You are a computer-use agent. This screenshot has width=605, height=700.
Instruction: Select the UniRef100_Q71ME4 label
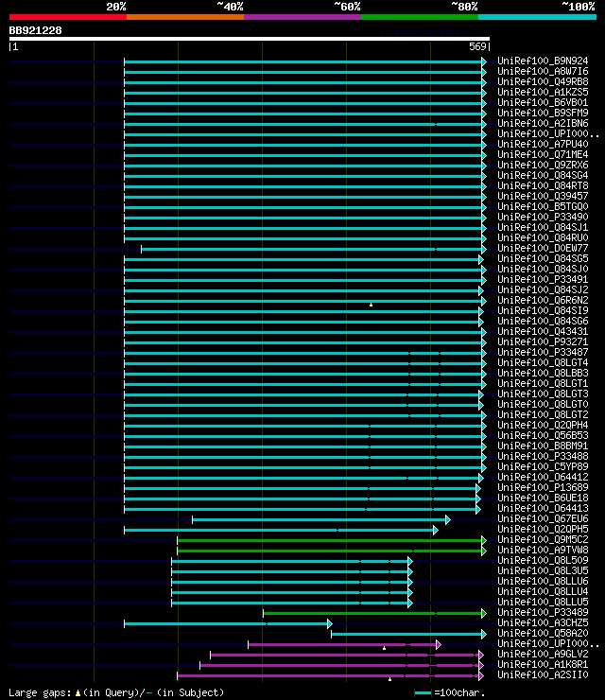click(x=543, y=154)
